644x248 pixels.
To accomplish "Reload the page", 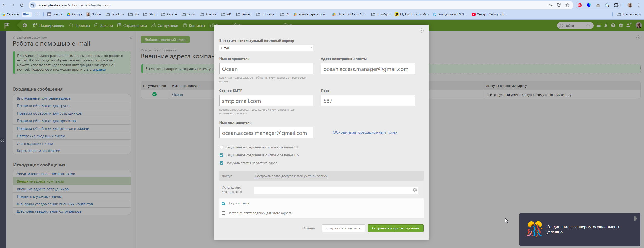I will [22, 5].
